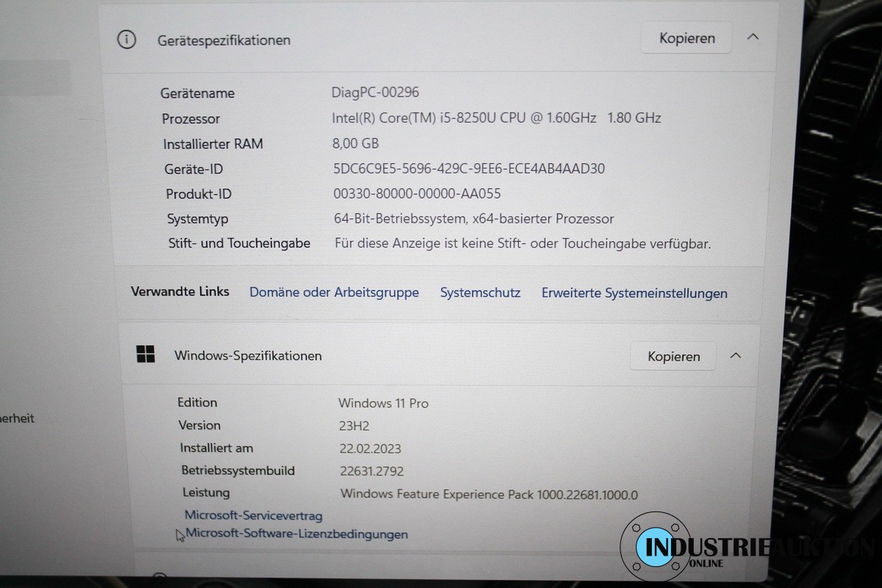Open the Microsoft-Servicevertrag link
Image resolution: width=882 pixels, height=588 pixels.
pyautogui.click(x=254, y=515)
